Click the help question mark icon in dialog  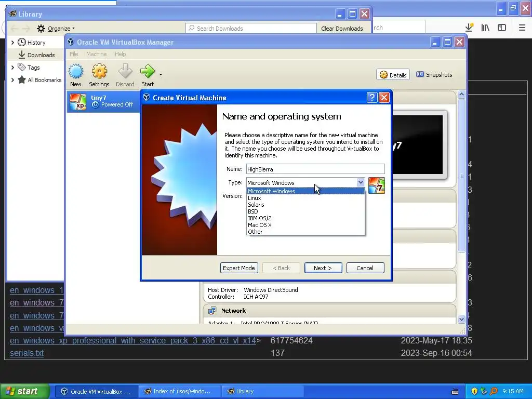[x=372, y=98]
